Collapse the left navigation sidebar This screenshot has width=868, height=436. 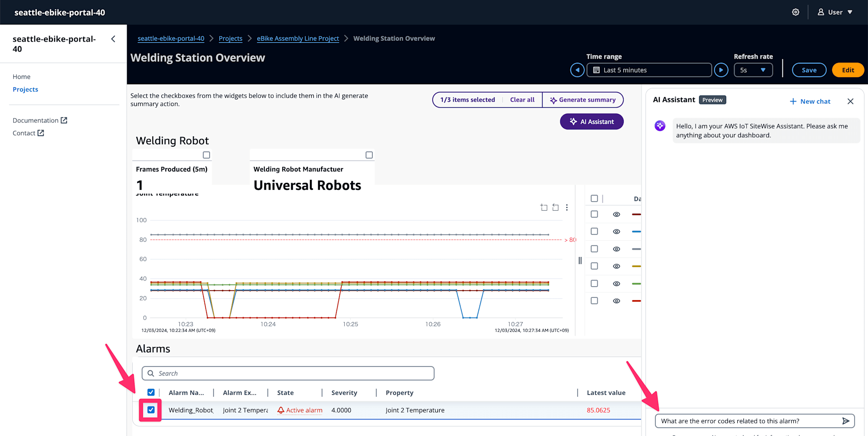pyautogui.click(x=113, y=39)
